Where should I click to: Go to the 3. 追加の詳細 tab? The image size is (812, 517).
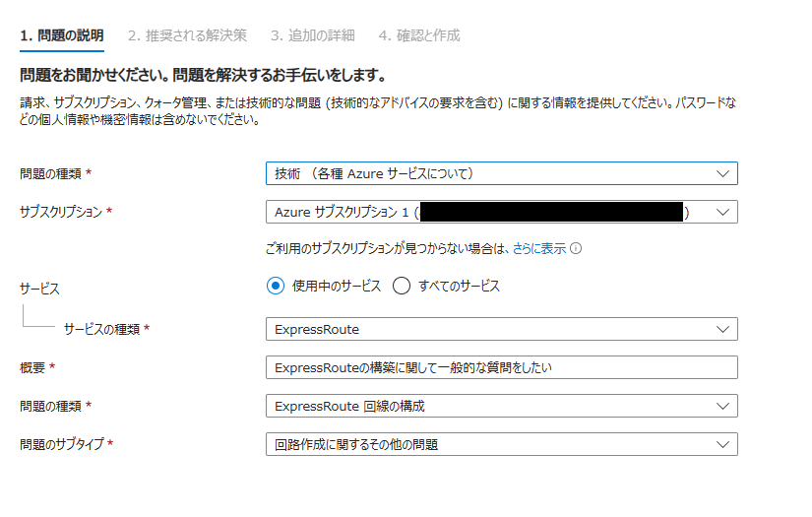click(x=313, y=35)
